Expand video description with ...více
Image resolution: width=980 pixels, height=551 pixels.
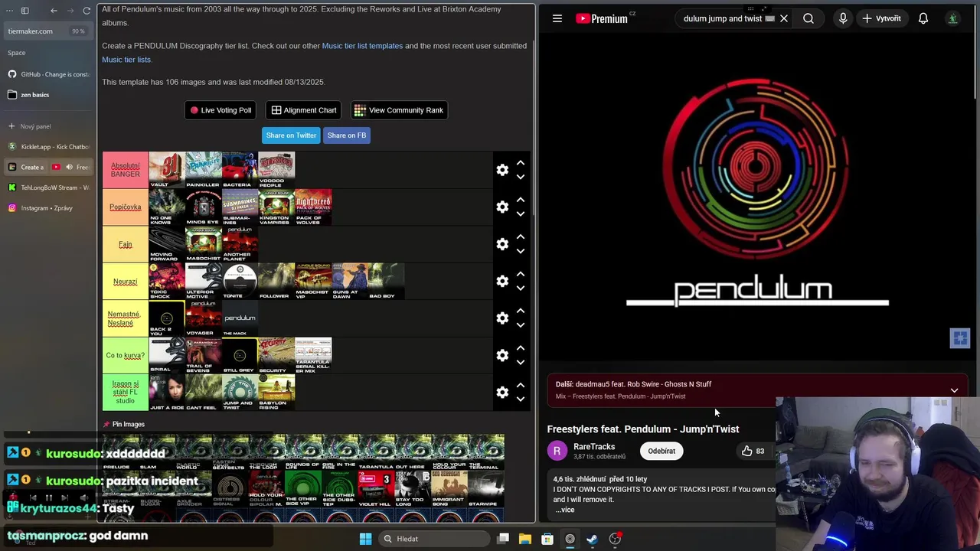coord(564,510)
